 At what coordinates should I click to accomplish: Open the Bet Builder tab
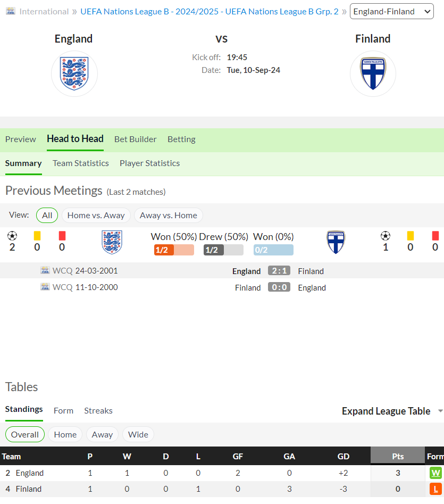136,139
